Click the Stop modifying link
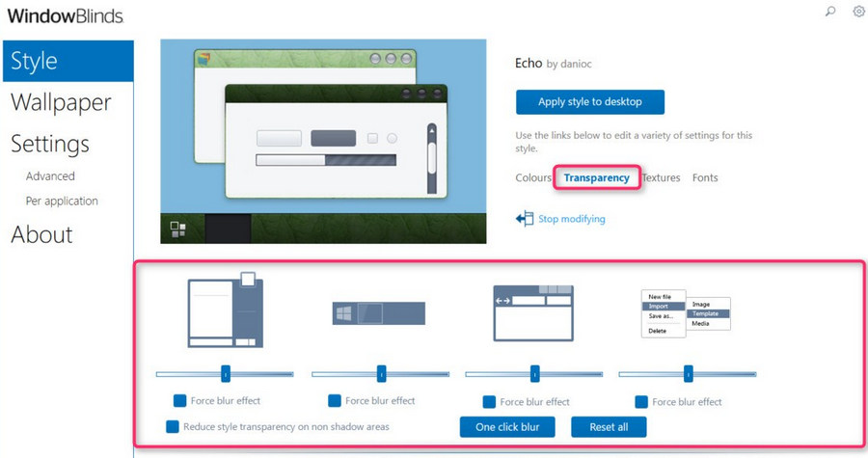This screenshot has height=458, width=868. pos(572,219)
